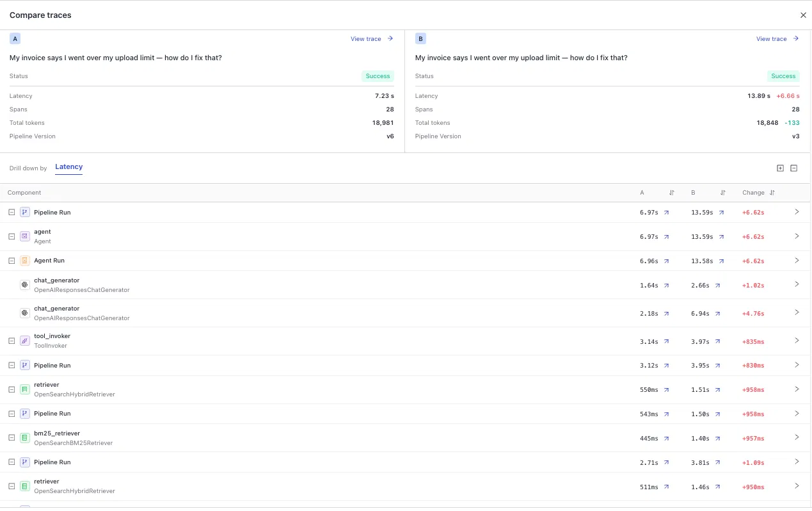The image size is (812, 511).
Task: Click the Pipeline Version v3 value
Action: pyautogui.click(x=796, y=136)
